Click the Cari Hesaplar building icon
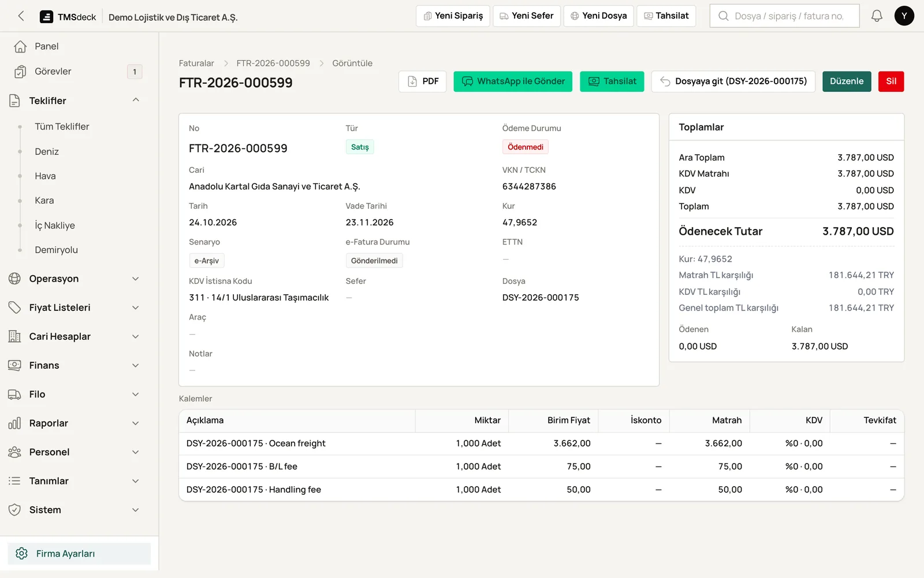 pos(15,336)
